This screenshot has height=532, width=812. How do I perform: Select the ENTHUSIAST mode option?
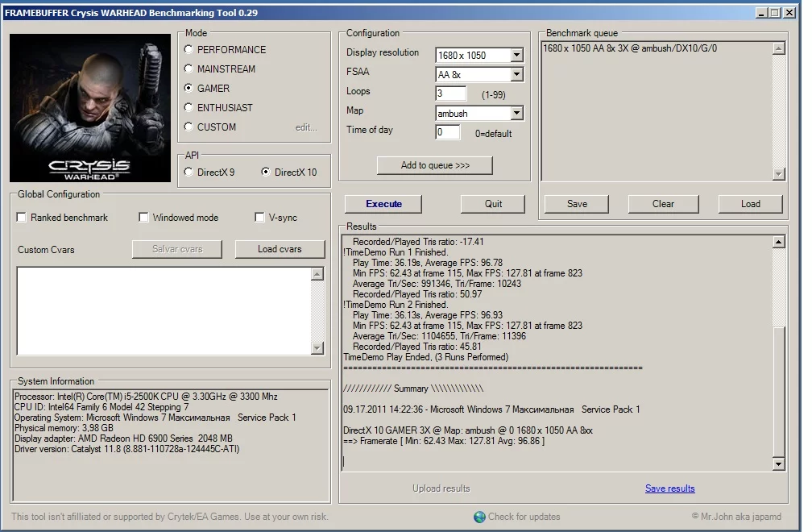click(188, 107)
